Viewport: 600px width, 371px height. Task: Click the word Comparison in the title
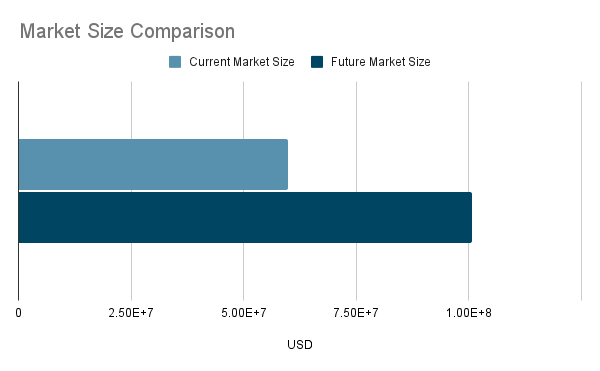pos(183,32)
